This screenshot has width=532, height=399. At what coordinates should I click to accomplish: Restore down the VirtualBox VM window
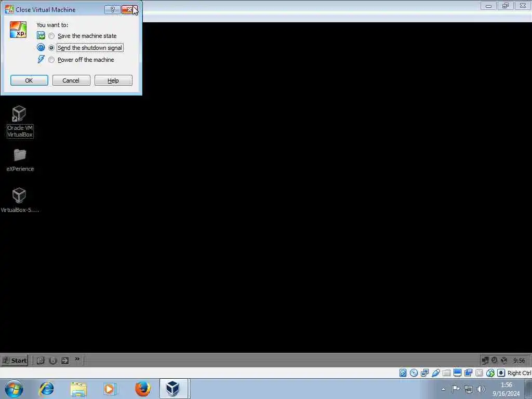506,5
